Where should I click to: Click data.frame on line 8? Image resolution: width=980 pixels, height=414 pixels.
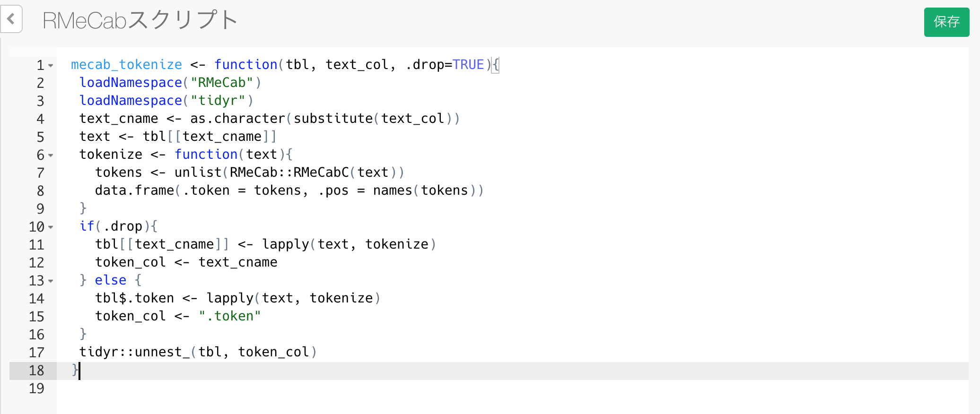click(134, 190)
